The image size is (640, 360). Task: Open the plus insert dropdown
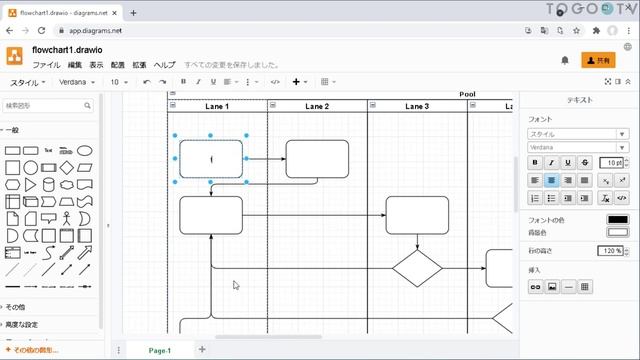(x=300, y=82)
